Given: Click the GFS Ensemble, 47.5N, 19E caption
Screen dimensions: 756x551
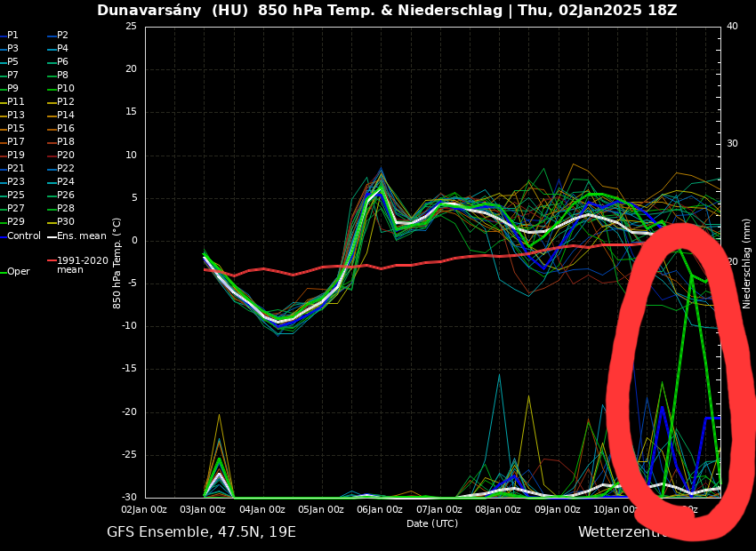Looking at the screenshot, I should pos(201,532).
